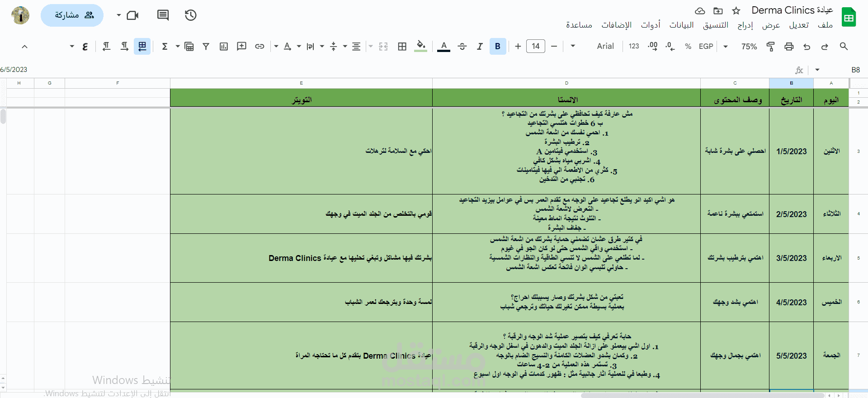Toggle the filter funnel
Image resolution: width=868 pixels, height=398 pixels.
pos(206,46)
